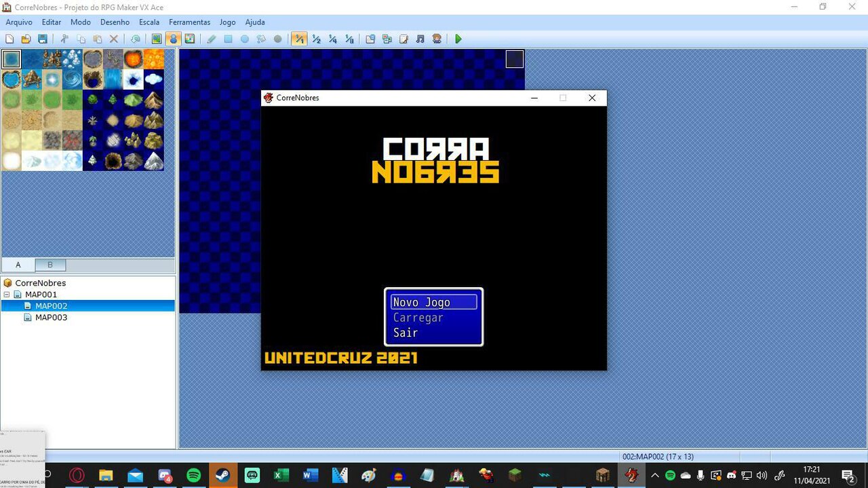Toggle Event editing mode
This screenshot has width=868, height=488.
click(173, 39)
